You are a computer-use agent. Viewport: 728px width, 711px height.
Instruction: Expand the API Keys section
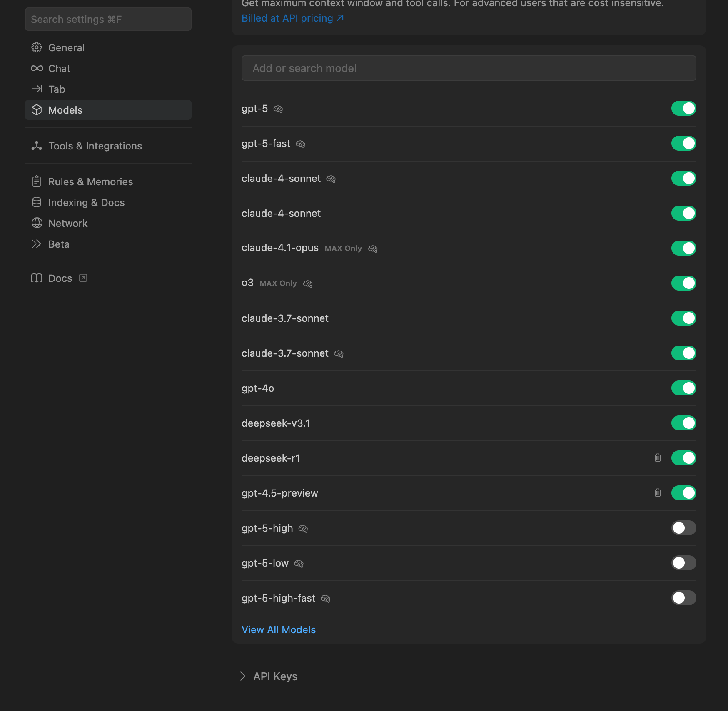coord(269,676)
